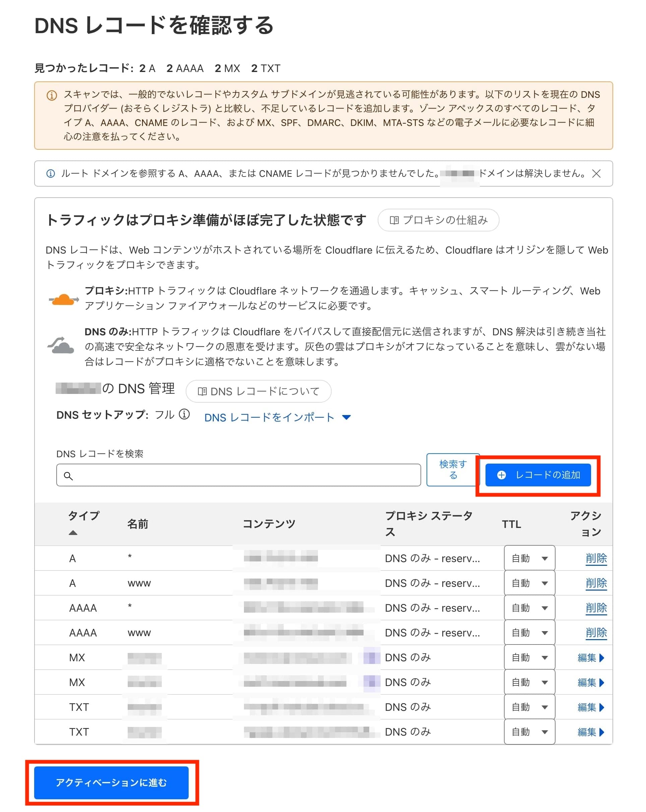Image resolution: width=646 pixels, height=812 pixels.
Task: Open DNS レコードについて help button
Action: coord(258,391)
